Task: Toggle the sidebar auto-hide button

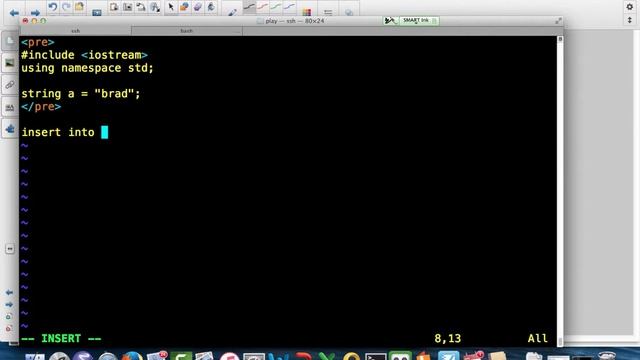Action: pos(10,249)
